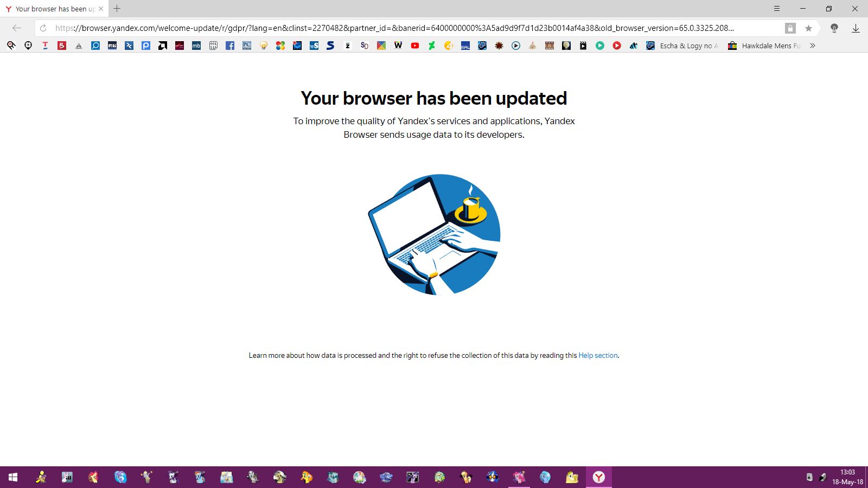
Task: Open the MAL bookmark
Action: (465, 46)
